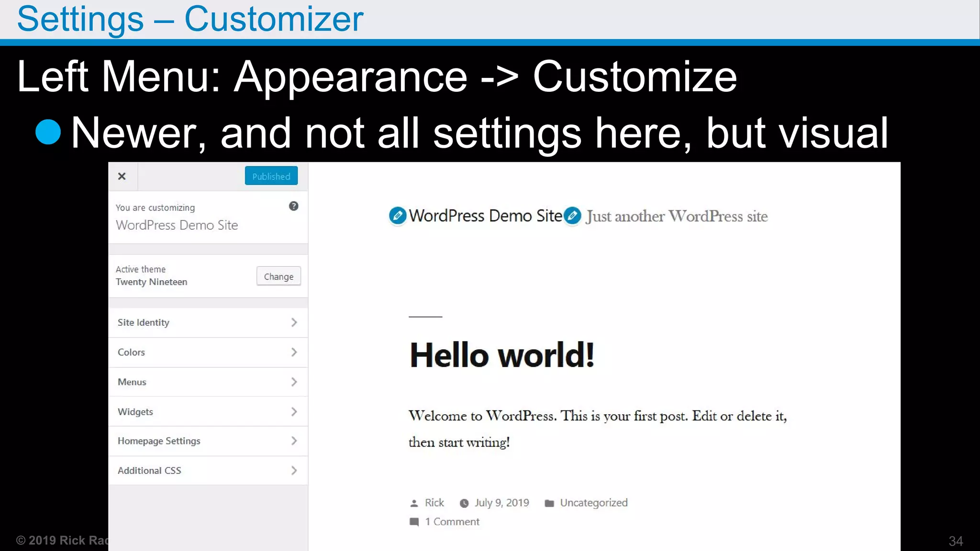980x551 pixels.
Task: Open the Hello world! post title
Action: point(502,355)
